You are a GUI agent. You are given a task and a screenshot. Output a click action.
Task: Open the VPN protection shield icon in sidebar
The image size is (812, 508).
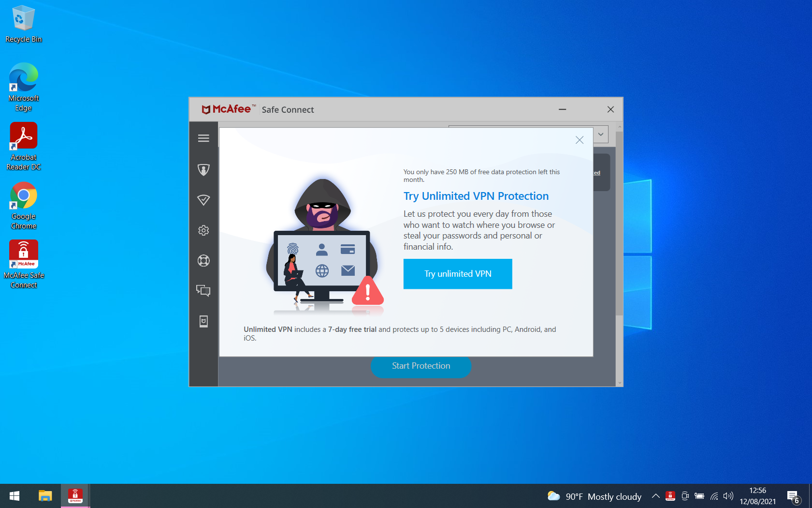(x=203, y=170)
